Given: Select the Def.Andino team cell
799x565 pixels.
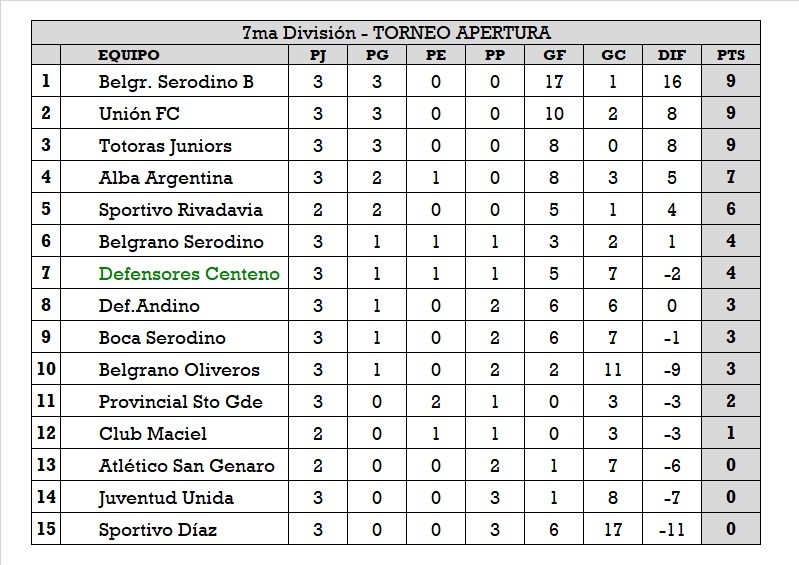Looking at the screenshot, I should [x=149, y=306].
